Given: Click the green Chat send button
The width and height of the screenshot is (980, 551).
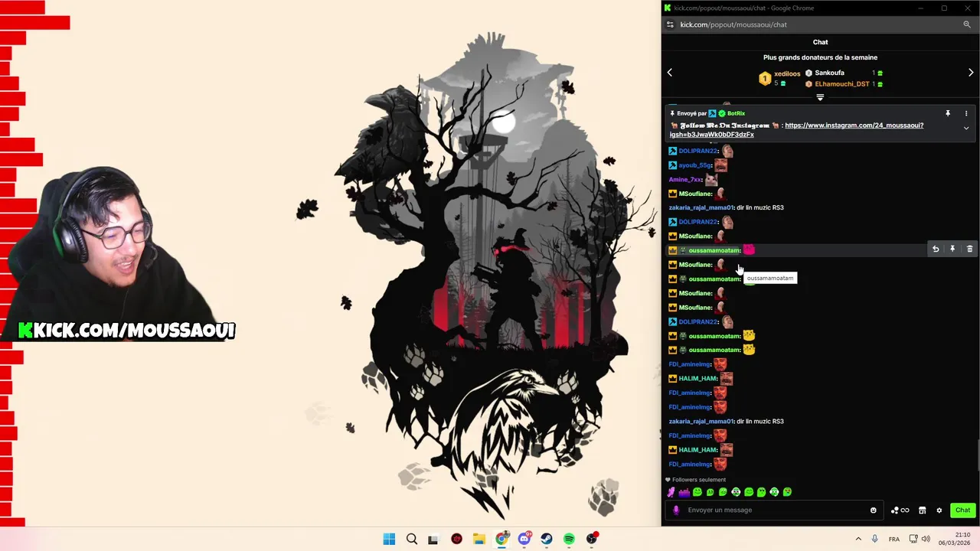Looking at the screenshot, I should pyautogui.click(x=962, y=510).
